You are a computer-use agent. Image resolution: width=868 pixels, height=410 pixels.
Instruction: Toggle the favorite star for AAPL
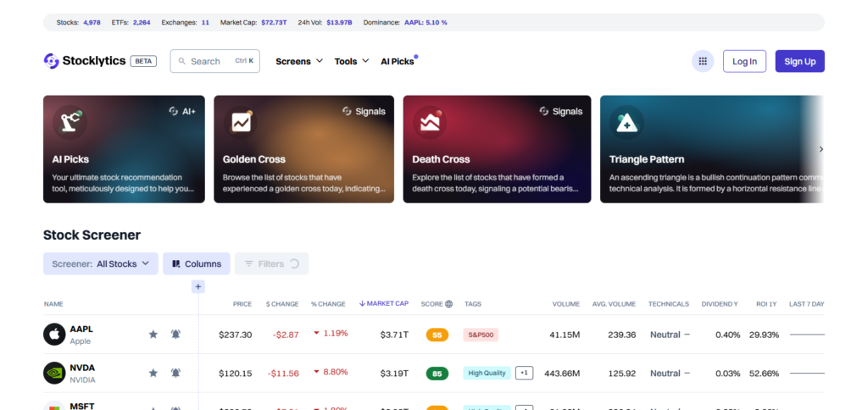[x=153, y=335]
